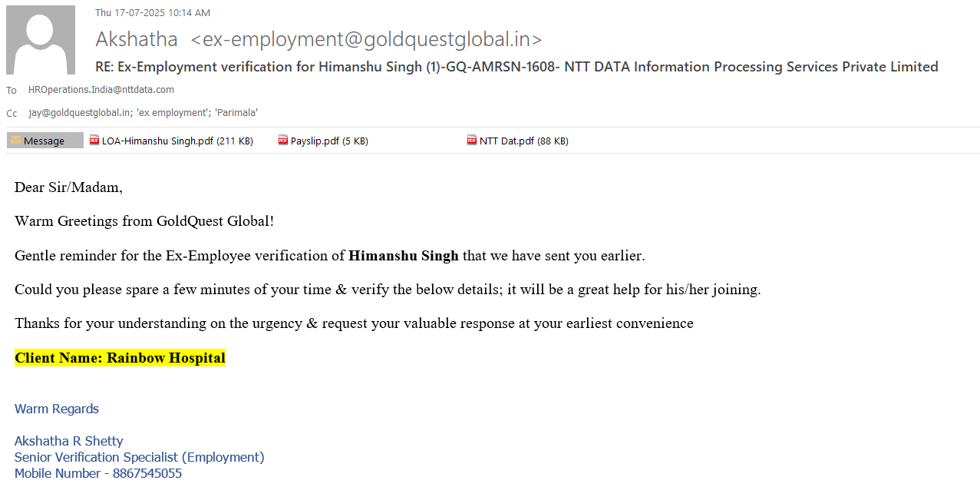Click the PDF icon beside NTT Dat.pdf
The height and width of the screenshot is (497, 980).
click(x=472, y=141)
